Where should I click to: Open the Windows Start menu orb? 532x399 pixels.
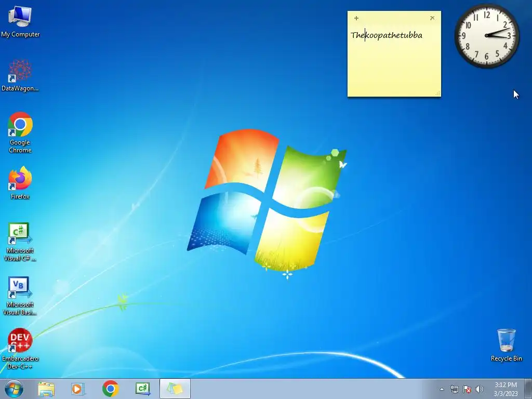pyautogui.click(x=14, y=389)
